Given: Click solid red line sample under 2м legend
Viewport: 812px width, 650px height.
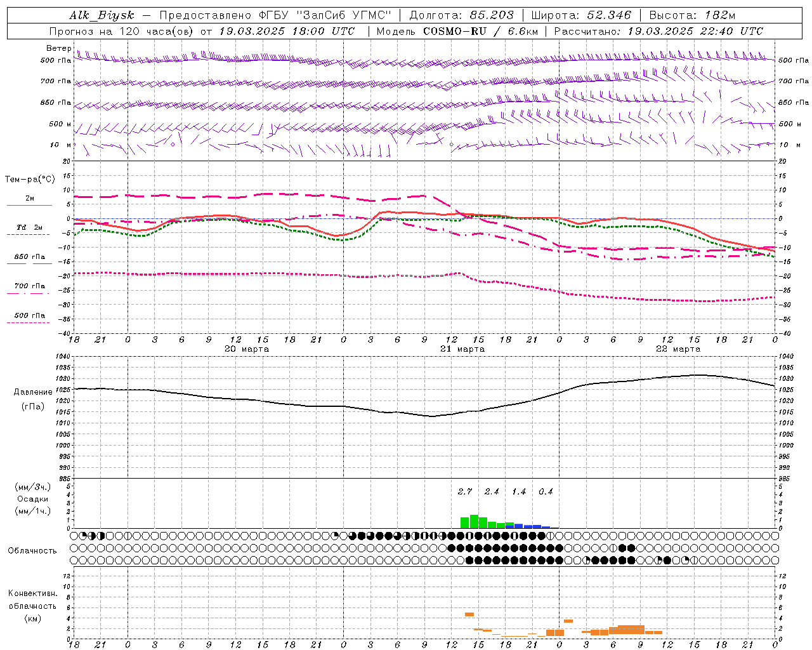Looking at the screenshot, I should coord(29,205).
